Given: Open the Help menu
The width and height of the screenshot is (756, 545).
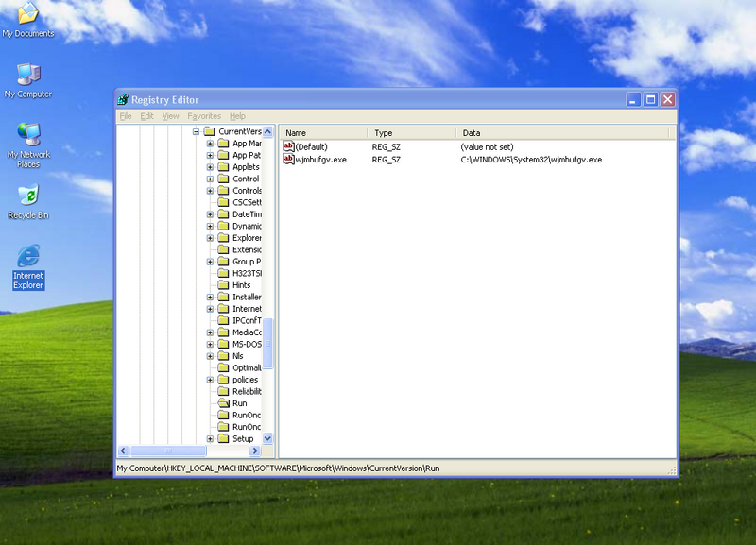Looking at the screenshot, I should tap(237, 116).
